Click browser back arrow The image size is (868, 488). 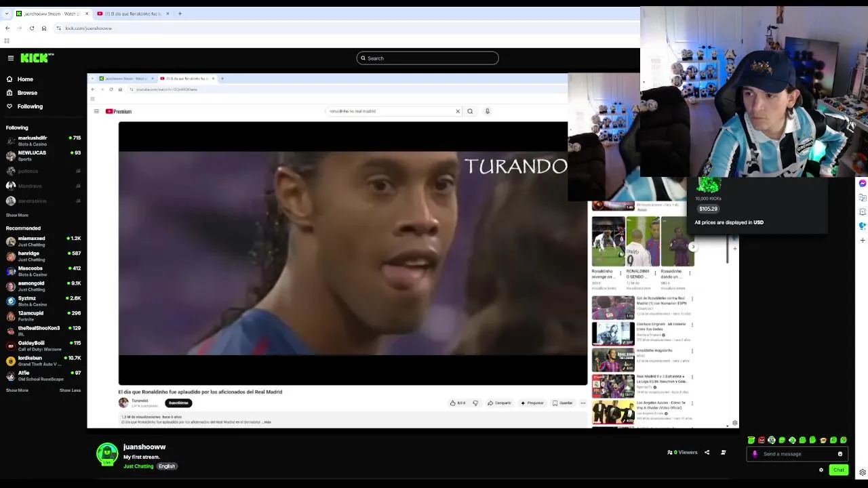pos(7,28)
